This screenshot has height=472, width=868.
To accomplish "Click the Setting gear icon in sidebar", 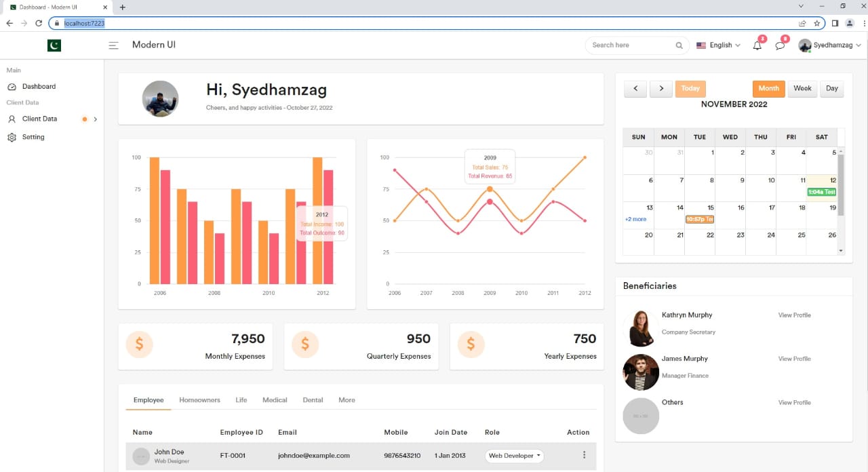I will click(12, 137).
